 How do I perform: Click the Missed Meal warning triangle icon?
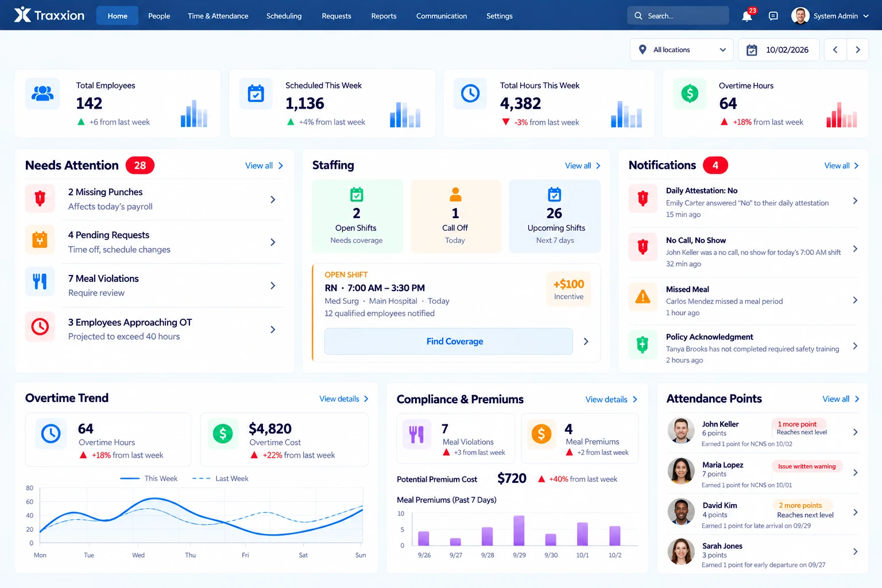pos(643,297)
